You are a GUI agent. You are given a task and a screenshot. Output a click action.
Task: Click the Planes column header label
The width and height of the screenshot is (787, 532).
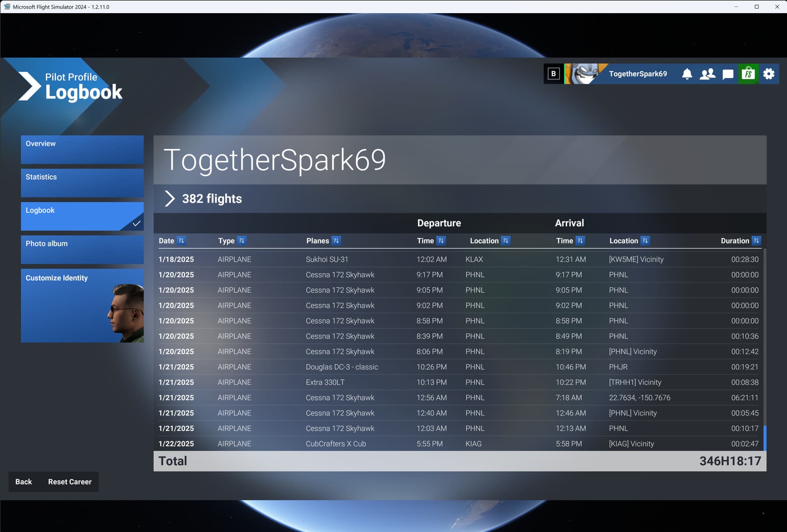point(318,241)
